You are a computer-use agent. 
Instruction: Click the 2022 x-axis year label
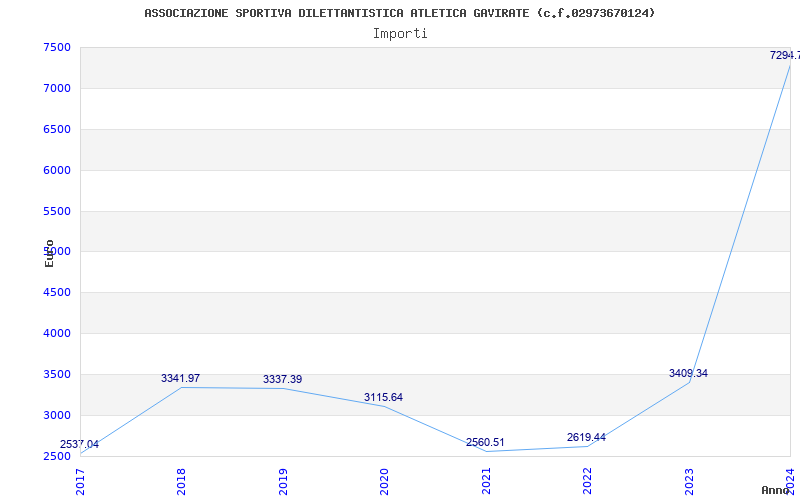[x=587, y=482]
